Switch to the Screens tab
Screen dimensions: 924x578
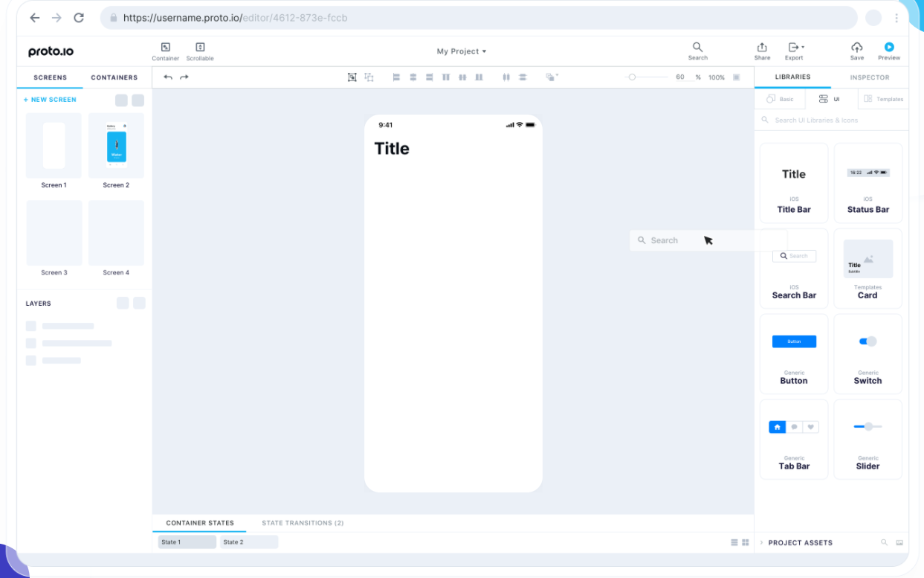pyautogui.click(x=50, y=77)
